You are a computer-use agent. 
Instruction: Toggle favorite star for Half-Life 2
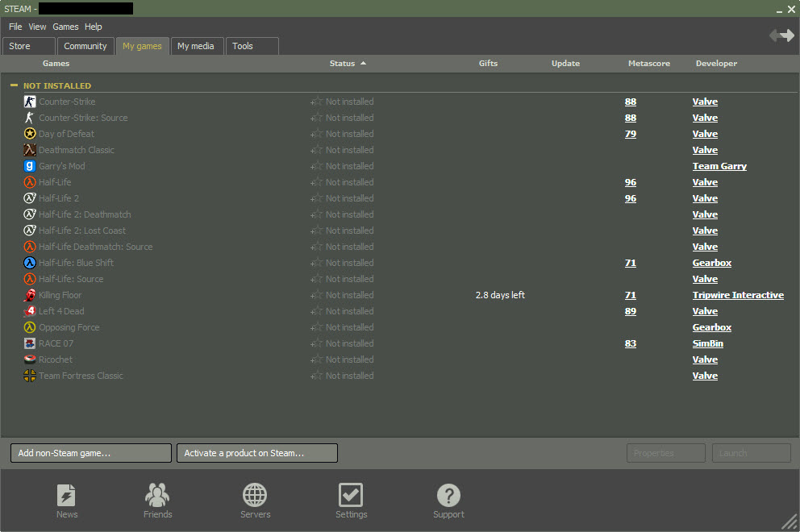coord(317,198)
